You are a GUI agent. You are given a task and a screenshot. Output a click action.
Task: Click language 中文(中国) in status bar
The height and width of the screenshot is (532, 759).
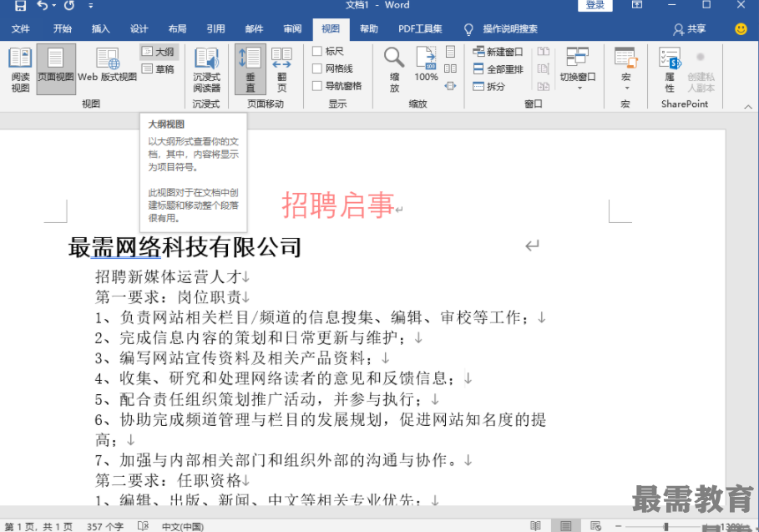point(183,526)
